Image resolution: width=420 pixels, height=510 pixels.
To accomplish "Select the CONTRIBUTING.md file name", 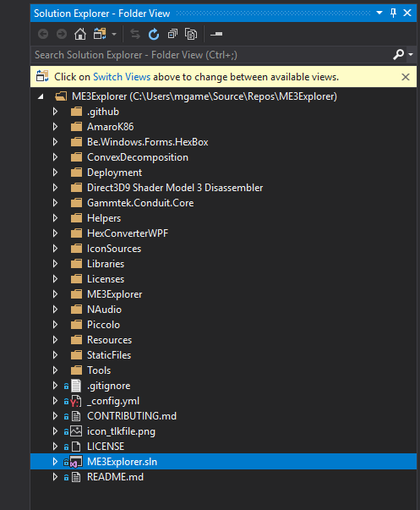I will (132, 416).
